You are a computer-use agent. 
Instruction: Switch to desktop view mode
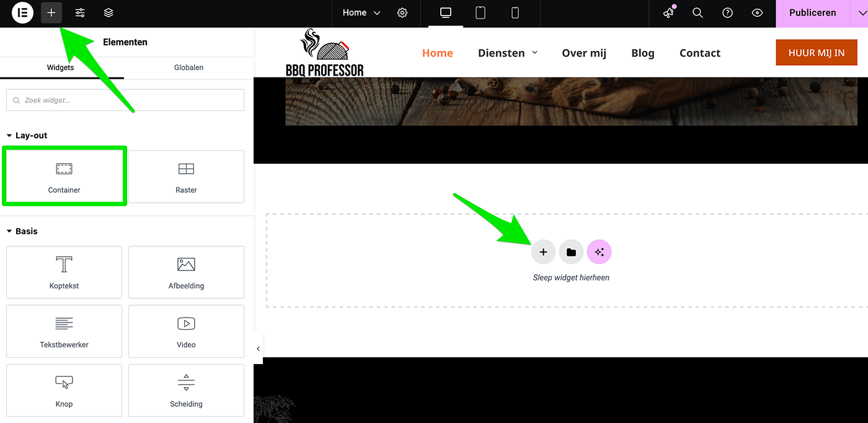pos(446,13)
